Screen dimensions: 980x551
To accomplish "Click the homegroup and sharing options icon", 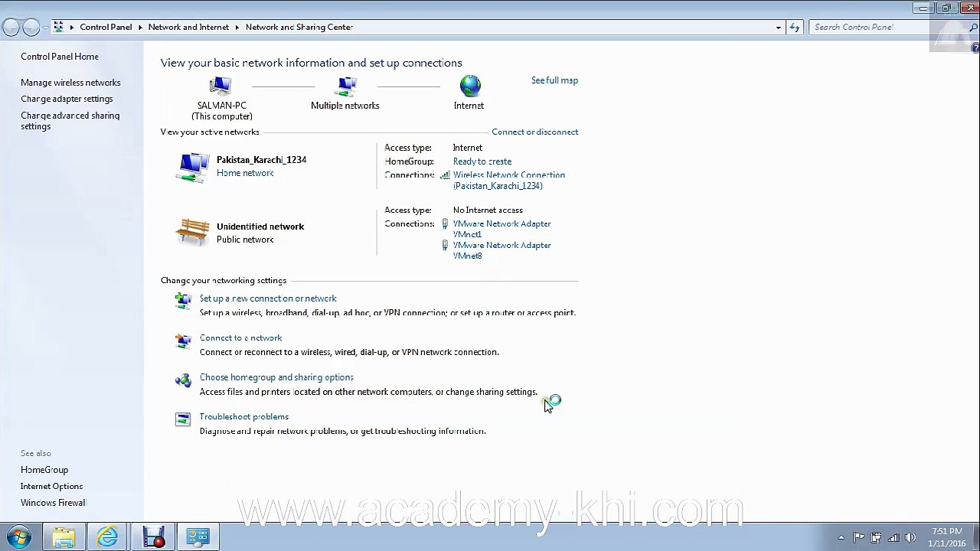I will click(183, 380).
